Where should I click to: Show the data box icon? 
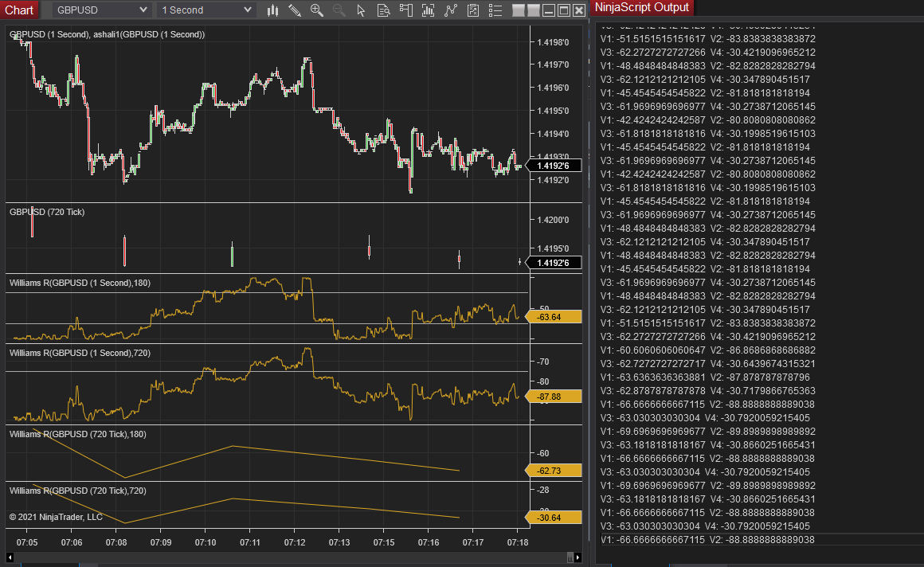(384, 10)
